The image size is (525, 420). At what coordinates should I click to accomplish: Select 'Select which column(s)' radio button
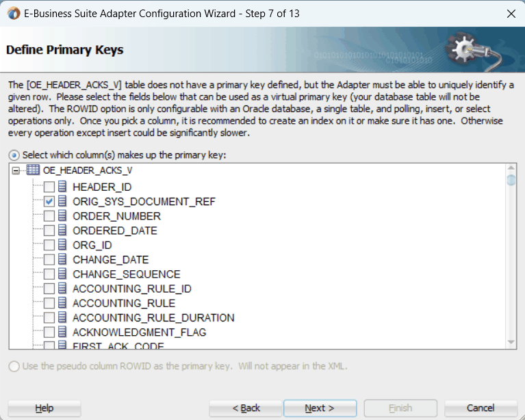[14, 155]
